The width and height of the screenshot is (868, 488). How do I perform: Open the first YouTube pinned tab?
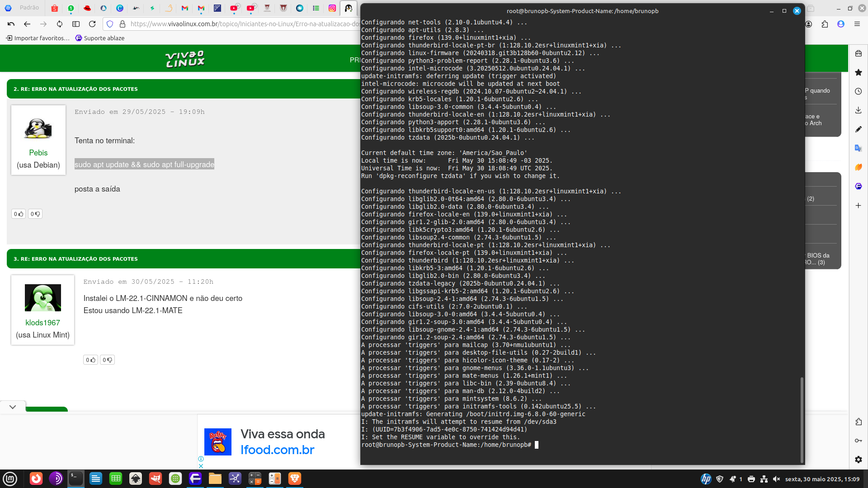tap(234, 8)
